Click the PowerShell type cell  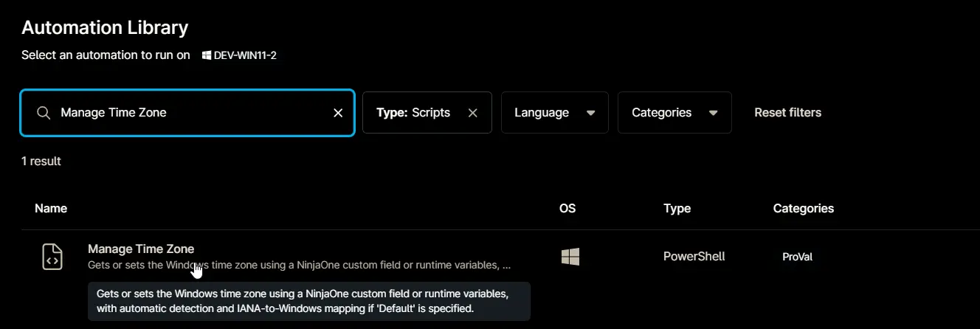pos(694,257)
